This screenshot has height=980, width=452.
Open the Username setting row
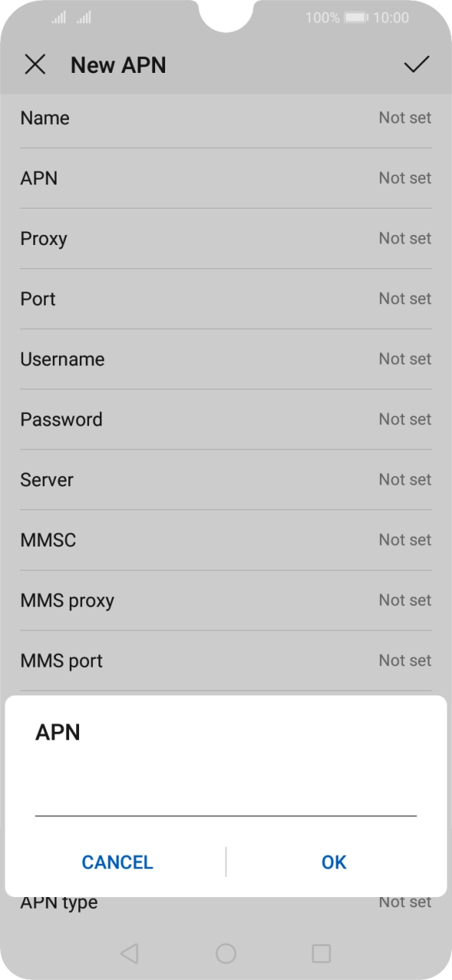click(226, 359)
